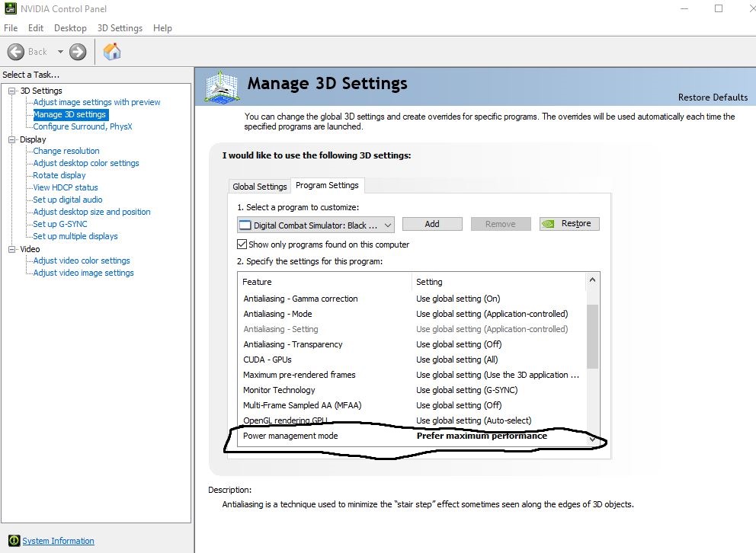Open the File menu
This screenshot has width=756, height=553.
(11, 28)
